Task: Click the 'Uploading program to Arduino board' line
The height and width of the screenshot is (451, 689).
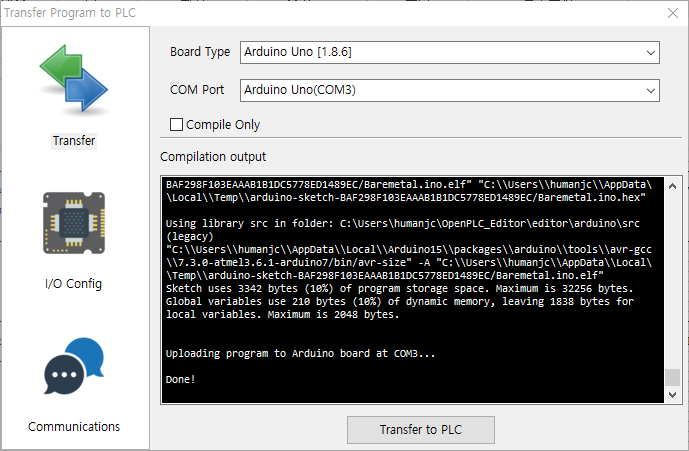Action: [300, 353]
